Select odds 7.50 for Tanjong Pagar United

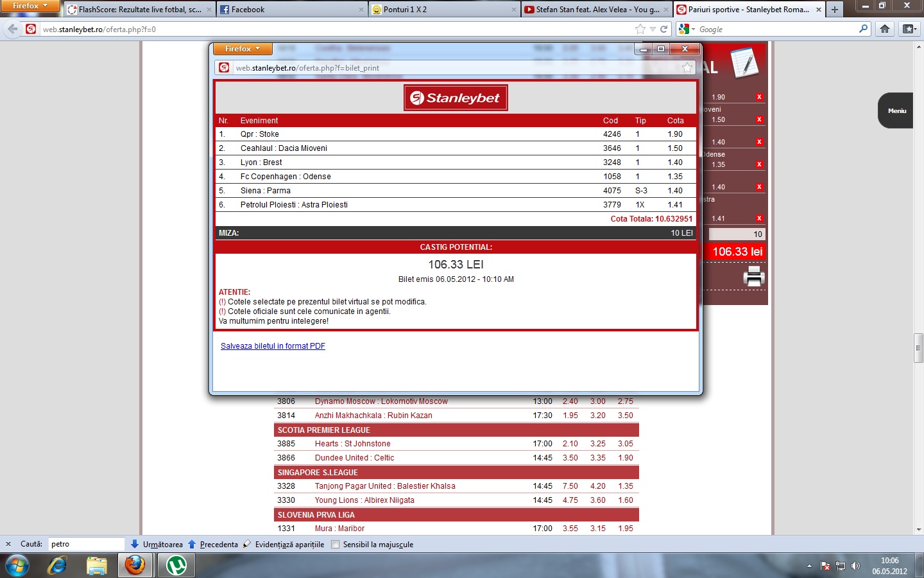tap(570, 486)
